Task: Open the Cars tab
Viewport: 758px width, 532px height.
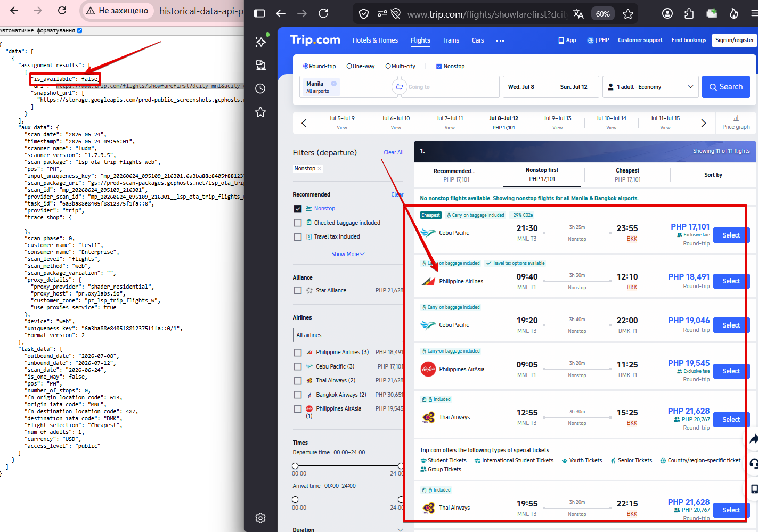Action: (478, 40)
